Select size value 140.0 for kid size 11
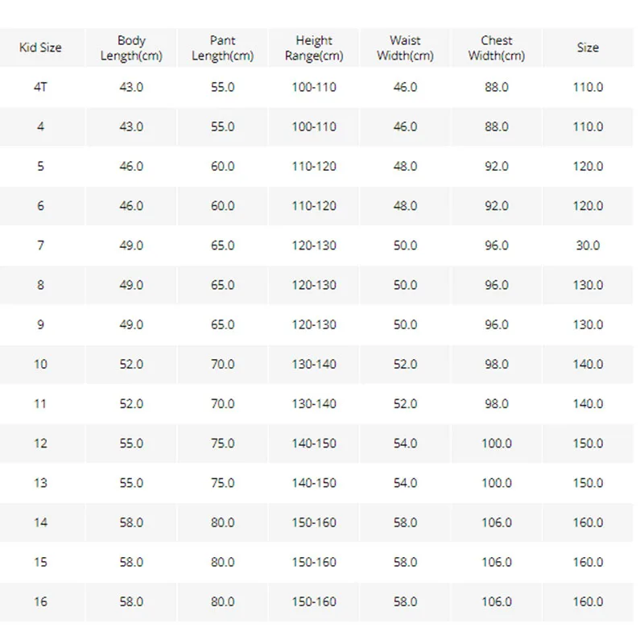 click(x=588, y=404)
